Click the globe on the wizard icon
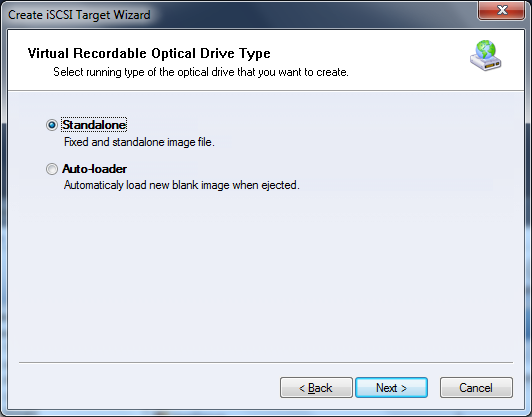The image size is (532, 417). pos(486,50)
